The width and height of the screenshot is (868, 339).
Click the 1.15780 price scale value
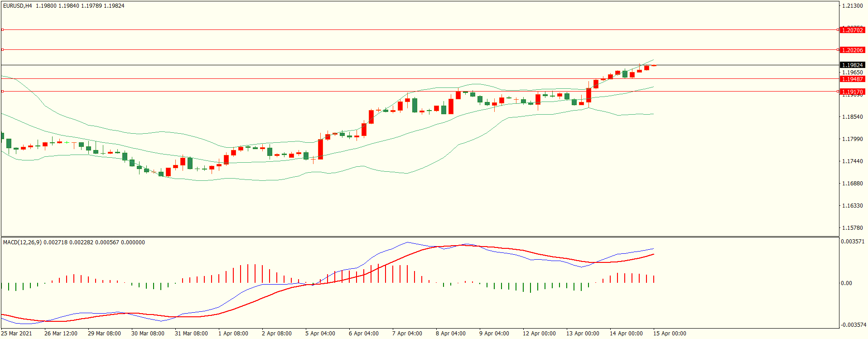(852, 228)
